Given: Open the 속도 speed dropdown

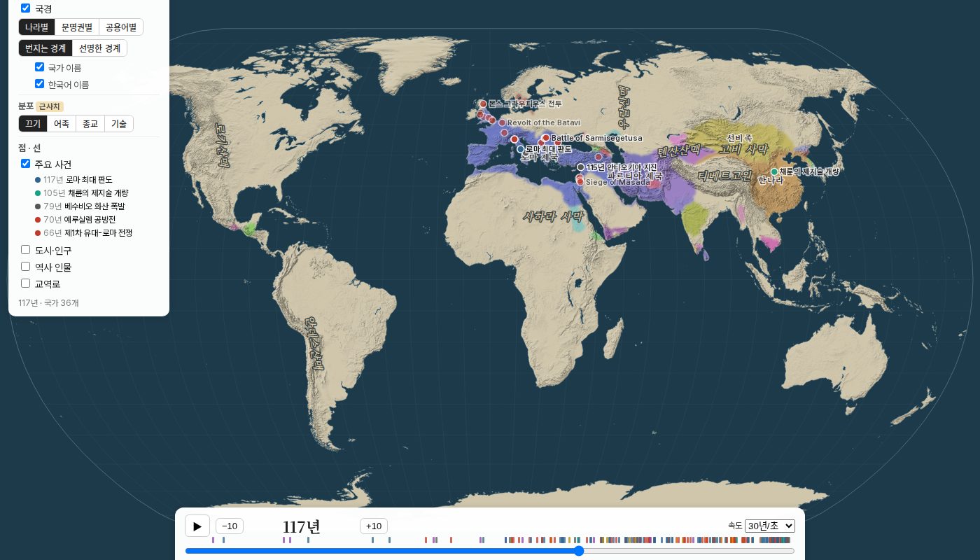Looking at the screenshot, I should [x=770, y=526].
